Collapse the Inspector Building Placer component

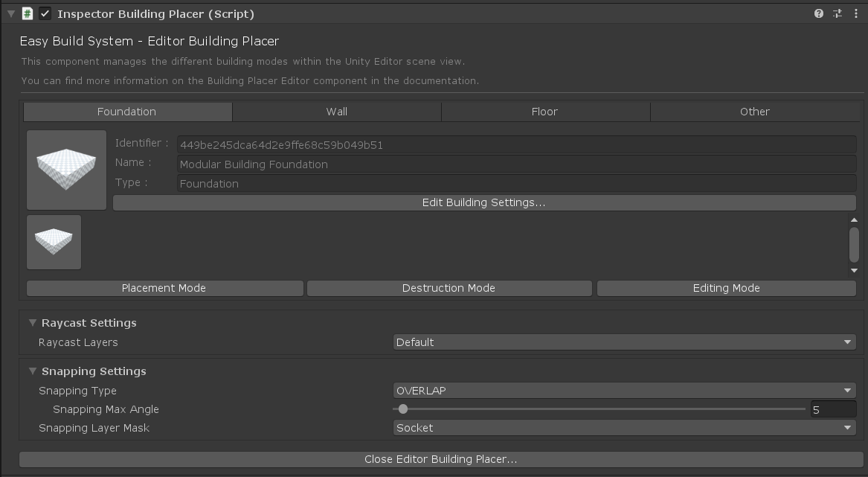click(x=10, y=13)
